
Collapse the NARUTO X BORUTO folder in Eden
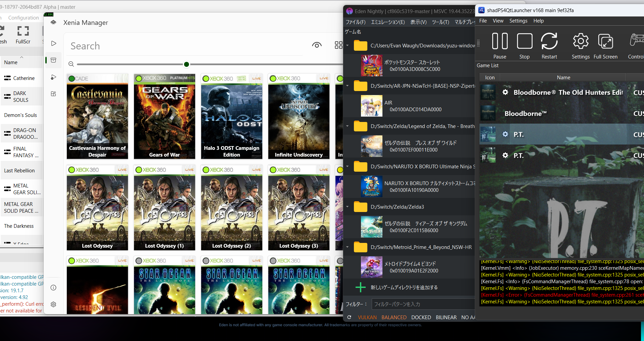(x=348, y=166)
